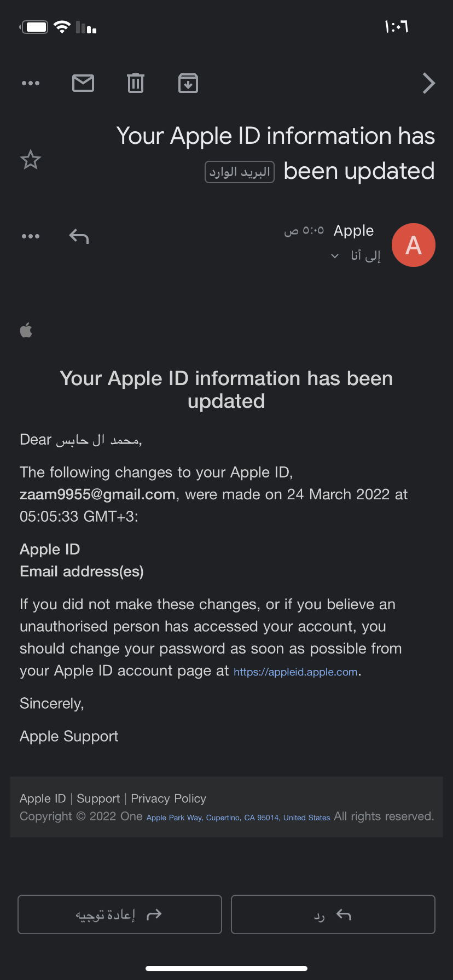Open the Privacy Policy footer link
This screenshot has height=980, width=453.
[169, 798]
